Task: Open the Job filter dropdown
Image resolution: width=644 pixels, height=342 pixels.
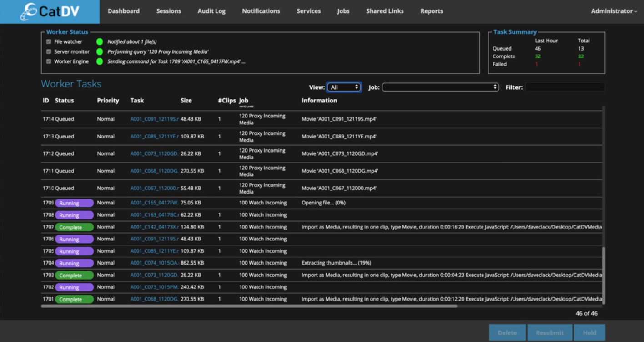Action: click(440, 87)
